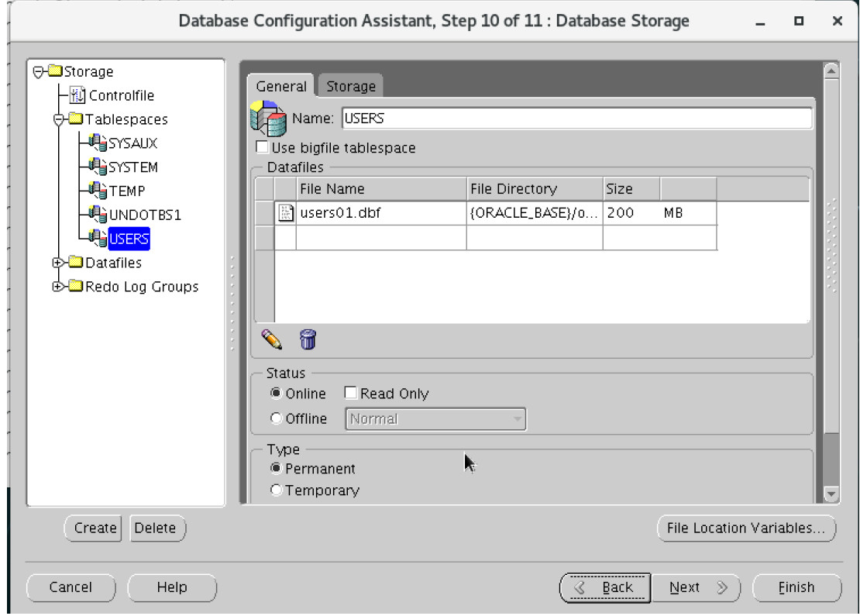
Task: Click the UNDOTBS1 tablespace icon
Action: click(97, 215)
